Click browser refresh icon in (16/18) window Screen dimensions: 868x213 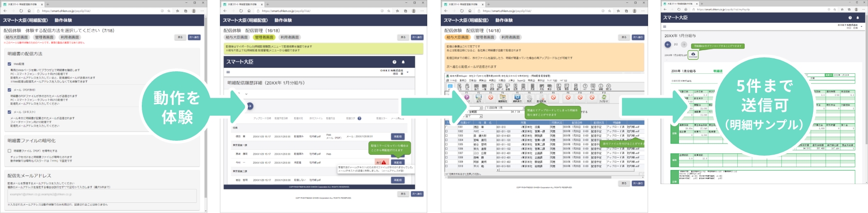click(x=241, y=11)
